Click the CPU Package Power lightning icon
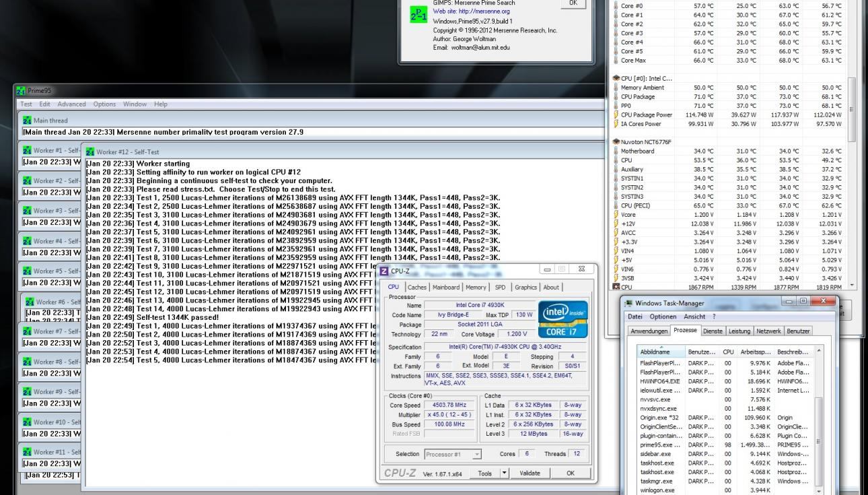The height and width of the screenshot is (495, 868). pos(615,115)
